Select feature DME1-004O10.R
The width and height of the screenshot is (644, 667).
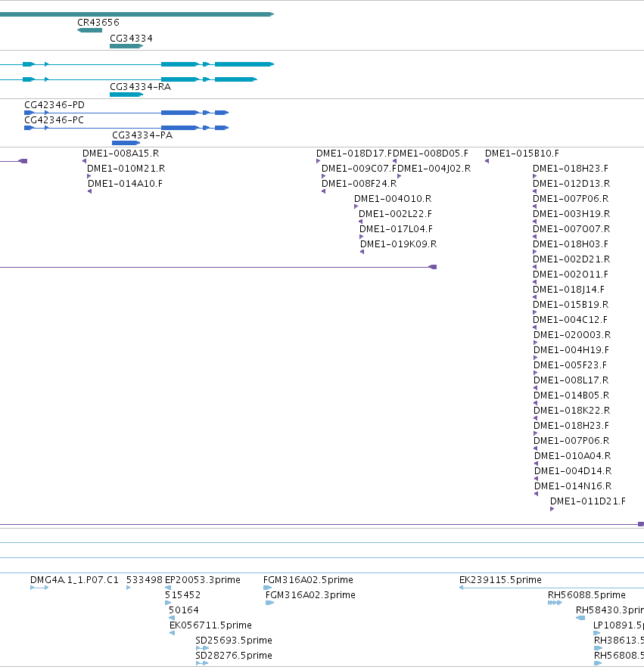coord(393,199)
